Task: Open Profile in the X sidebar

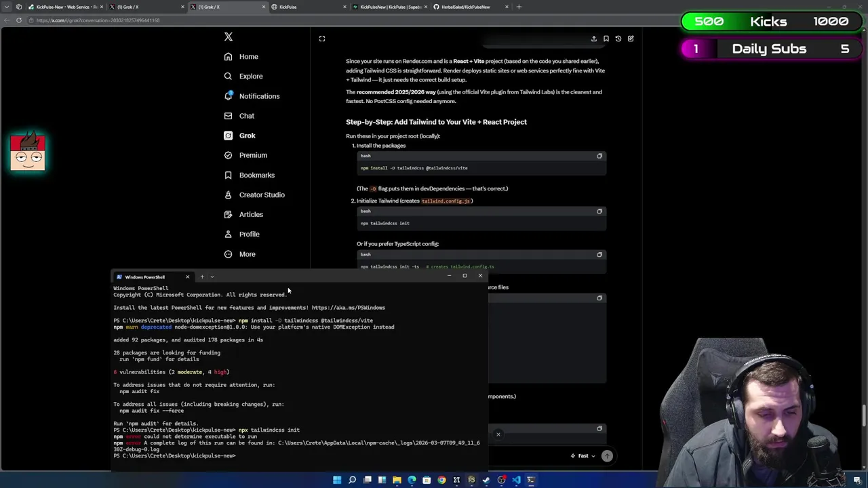Action: [242, 234]
